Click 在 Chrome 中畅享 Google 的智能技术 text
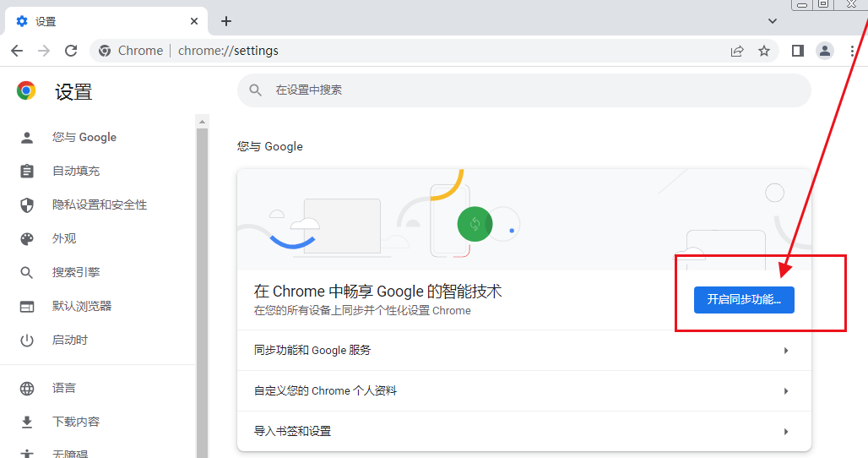This screenshot has width=868, height=458. (377, 292)
